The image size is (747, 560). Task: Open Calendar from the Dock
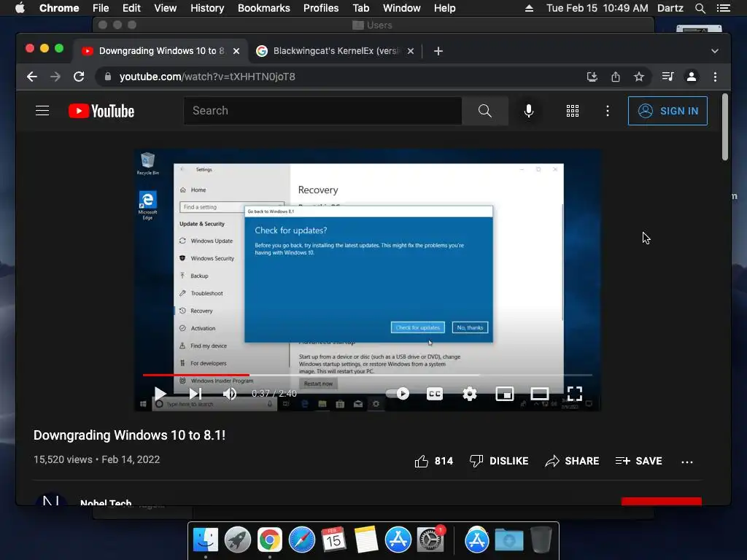[x=333, y=540]
